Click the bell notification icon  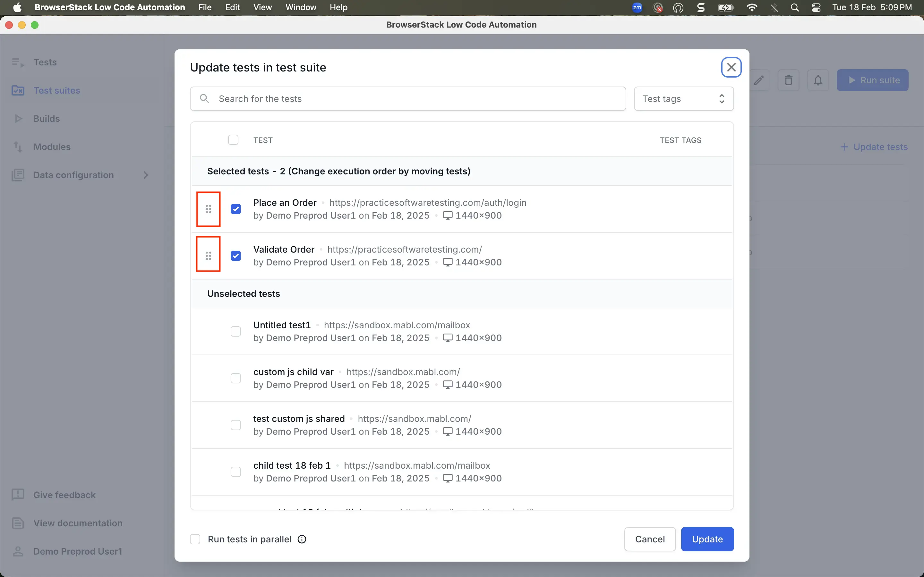coord(818,80)
